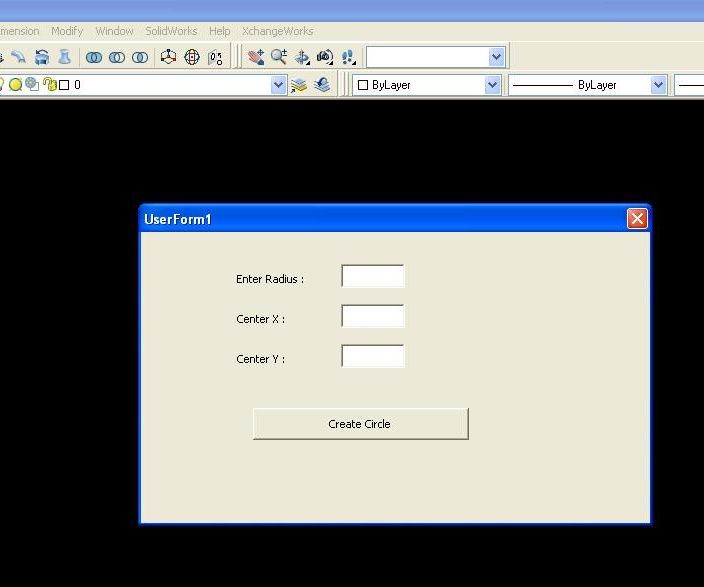Close the UserForm1 dialog
704x587 pixels.
[x=637, y=219]
